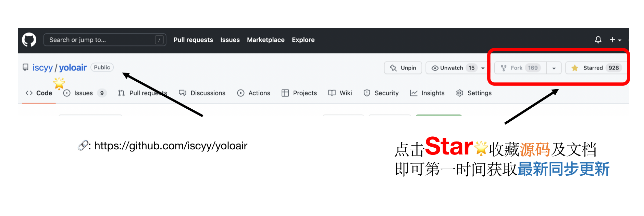644x216 pixels.
Task: Go to Explore
Action: [303, 40]
